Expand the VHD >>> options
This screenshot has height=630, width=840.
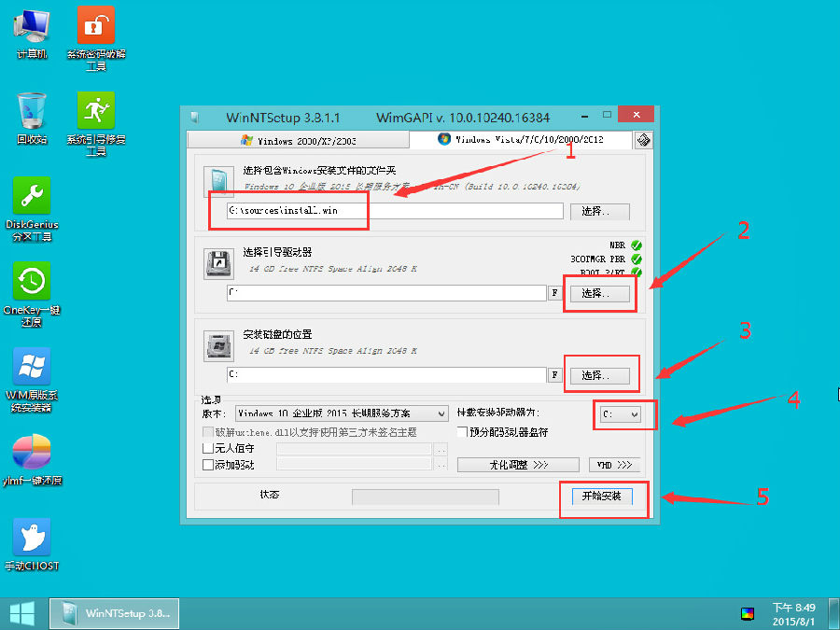[x=614, y=464]
